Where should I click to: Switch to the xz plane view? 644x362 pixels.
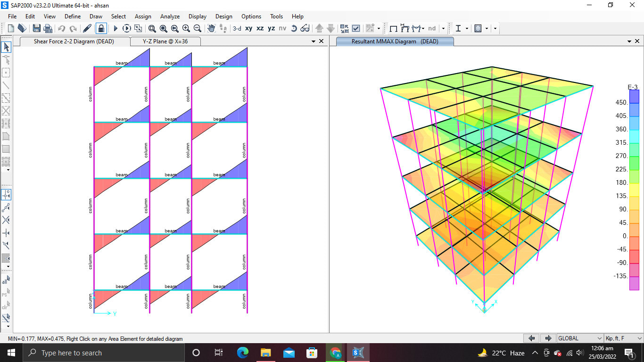260,28
